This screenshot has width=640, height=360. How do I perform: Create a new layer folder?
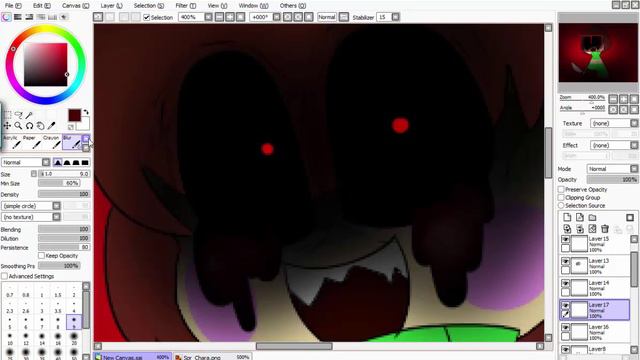(x=592, y=218)
